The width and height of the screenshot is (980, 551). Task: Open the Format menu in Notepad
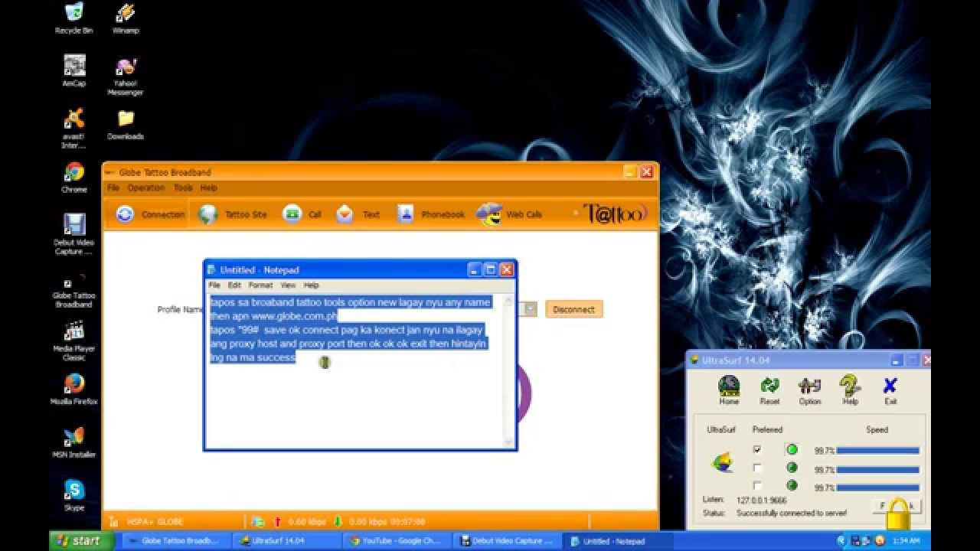pos(260,285)
